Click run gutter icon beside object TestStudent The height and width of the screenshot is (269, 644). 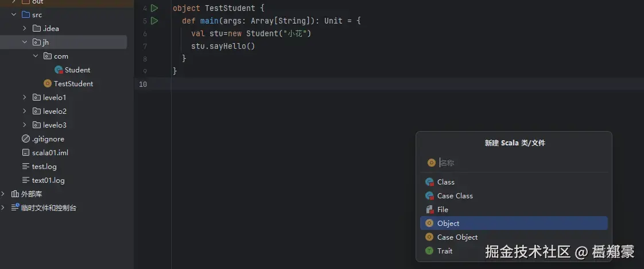pos(154,8)
